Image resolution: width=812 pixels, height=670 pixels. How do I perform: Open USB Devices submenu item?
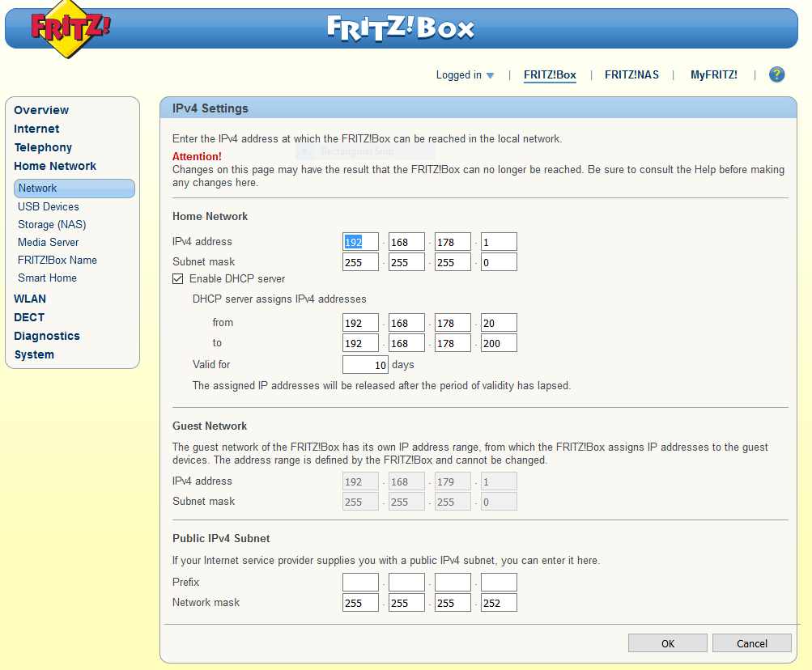49,206
